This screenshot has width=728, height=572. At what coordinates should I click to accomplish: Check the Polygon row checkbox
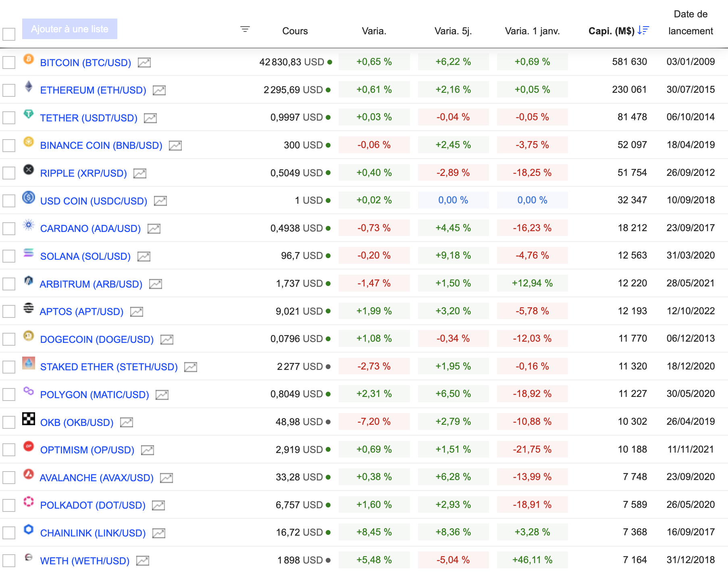click(9, 395)
